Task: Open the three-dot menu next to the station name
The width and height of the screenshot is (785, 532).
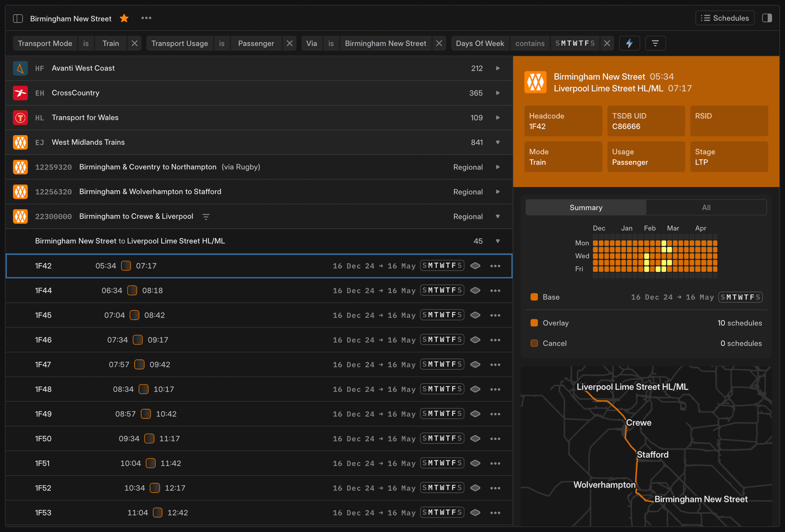Action: click(x=146, y=18)
